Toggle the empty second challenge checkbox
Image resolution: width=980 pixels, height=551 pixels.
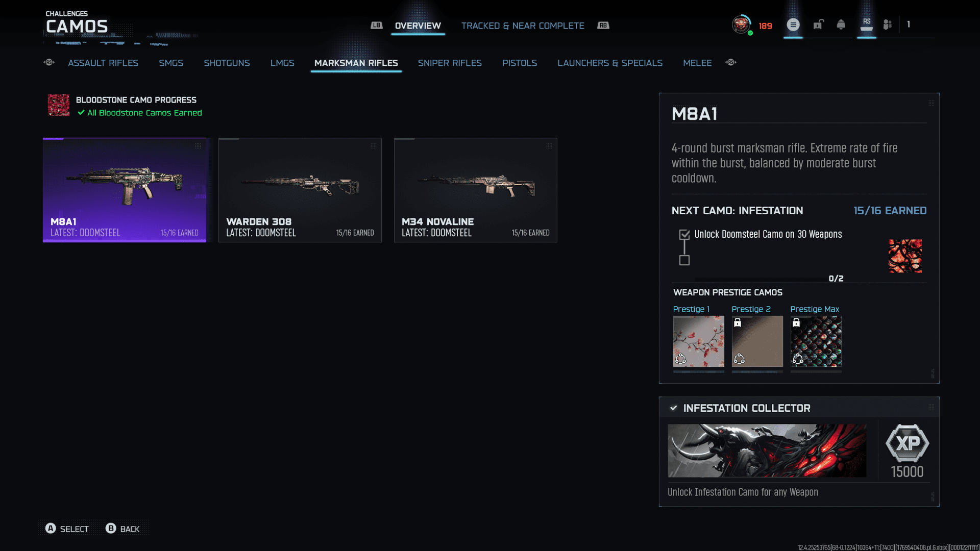(684, 261)
